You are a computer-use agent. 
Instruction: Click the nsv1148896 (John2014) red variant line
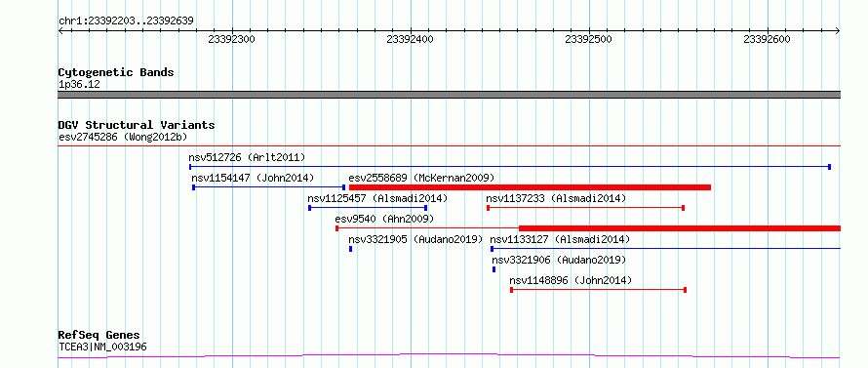(x=599, y=290)
